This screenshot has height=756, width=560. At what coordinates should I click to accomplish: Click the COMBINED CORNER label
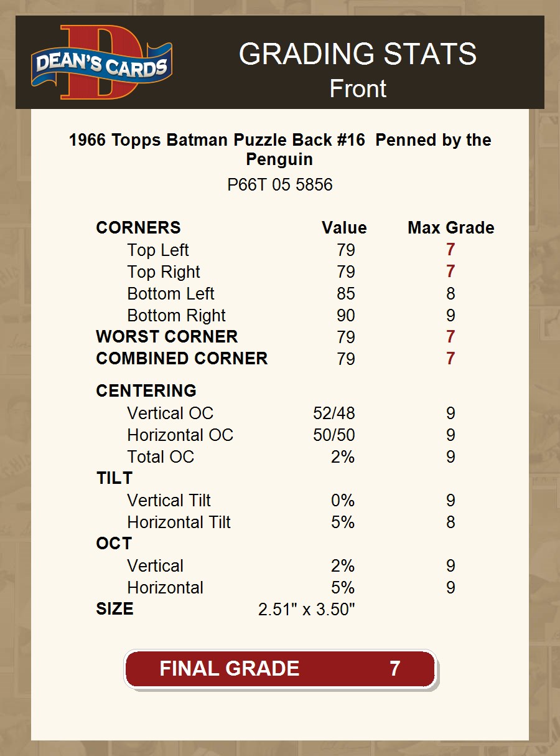pyautogui.click(x=182, y=359)
